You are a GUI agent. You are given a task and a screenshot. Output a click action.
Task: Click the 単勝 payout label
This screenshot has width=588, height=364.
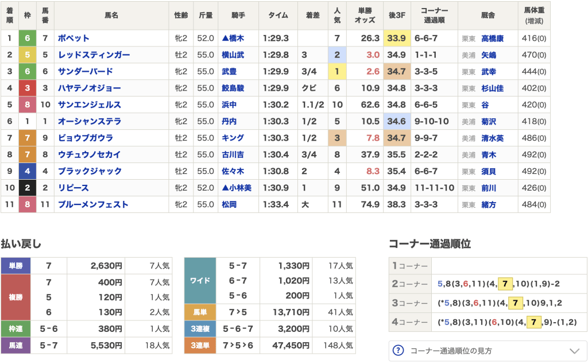(16, 266)
